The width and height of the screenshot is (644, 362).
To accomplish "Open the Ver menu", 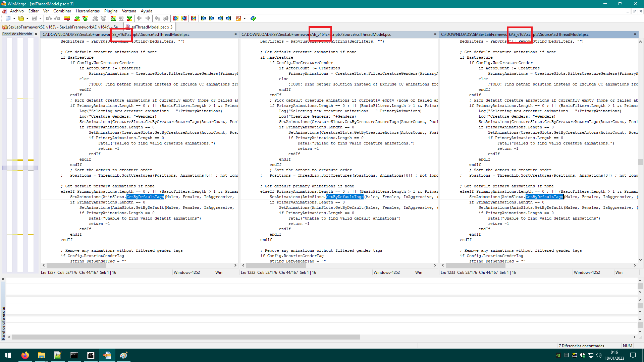I will click(46, 11).
